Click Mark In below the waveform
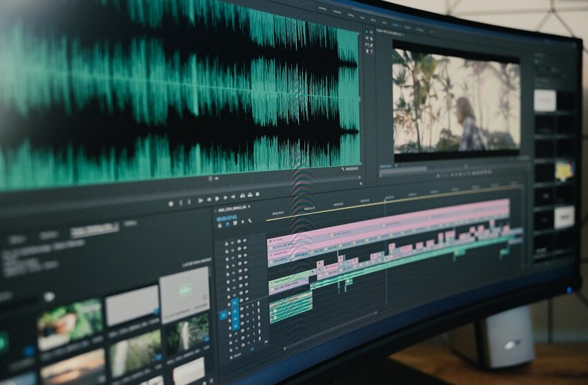The height and width of the screenshot is (385, 588). pos(181,203)
